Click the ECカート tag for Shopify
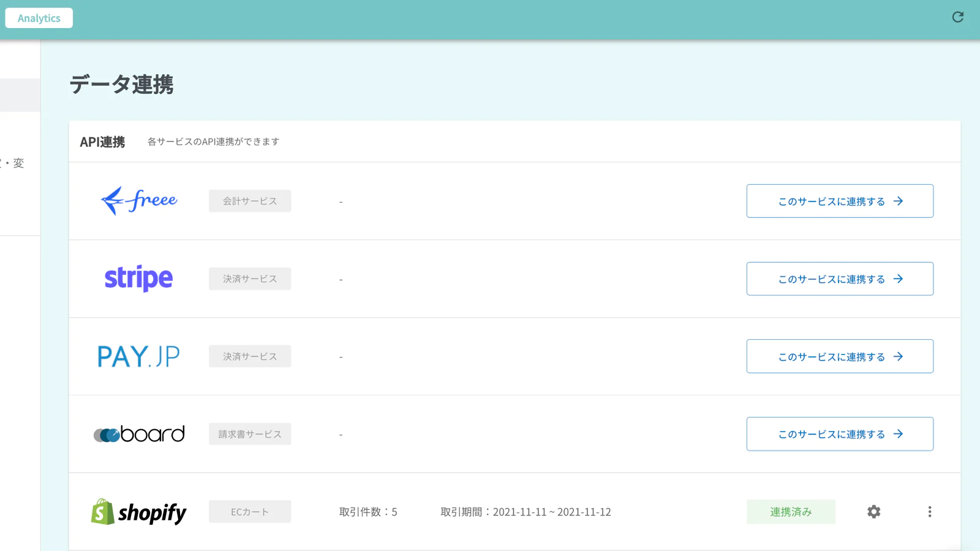The width and height of the screenshot is (980, 551). tap(250, 512)
